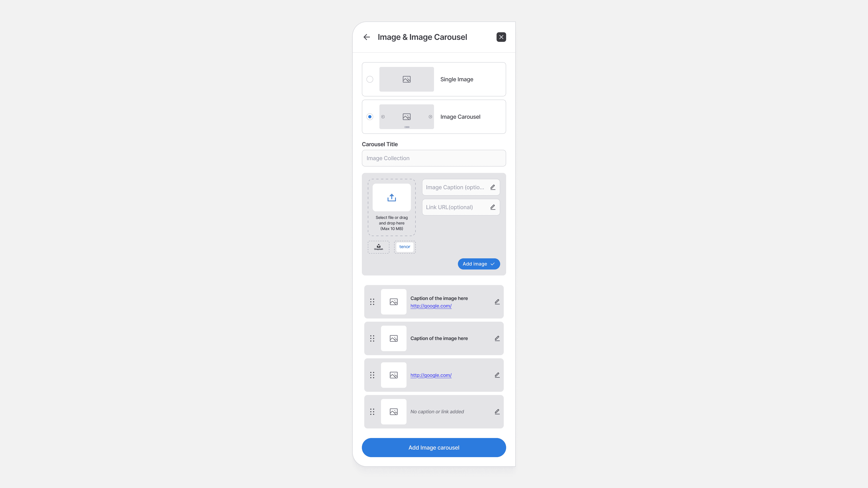Edit the item with no caption or link
Image resolution: width=868 pixels, height=488 pixels.
497,412
